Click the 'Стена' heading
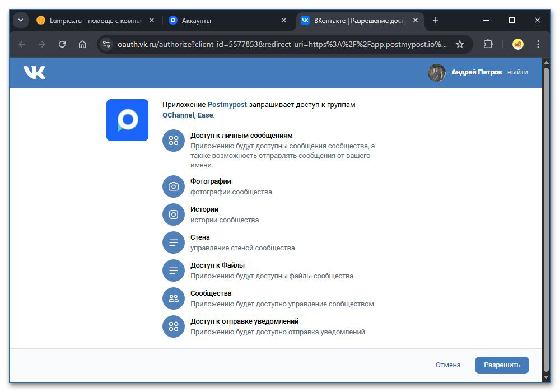The height and width of the screenshot is (392, 560). tap(200, 237)
